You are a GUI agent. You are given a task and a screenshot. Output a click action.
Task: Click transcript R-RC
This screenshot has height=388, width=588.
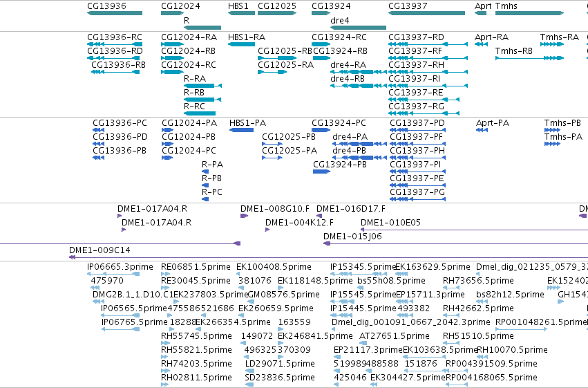pos(200,113)
